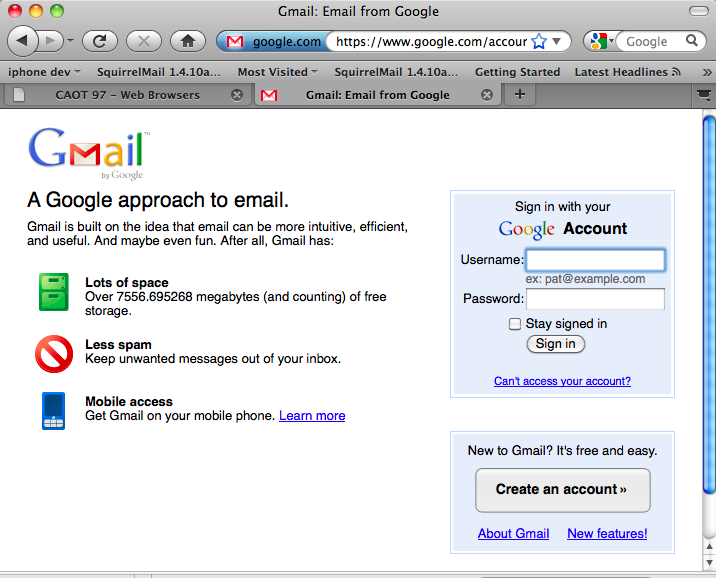Open the search engine selector dropdown
The image size is (716, 578).
point(601,41)
